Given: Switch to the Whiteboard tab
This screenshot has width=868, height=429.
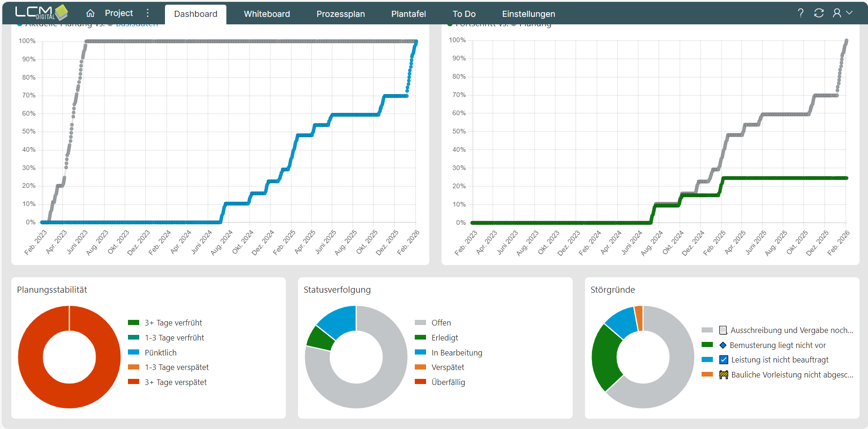Looking at the screenshot, I should [x=267, y=14].
